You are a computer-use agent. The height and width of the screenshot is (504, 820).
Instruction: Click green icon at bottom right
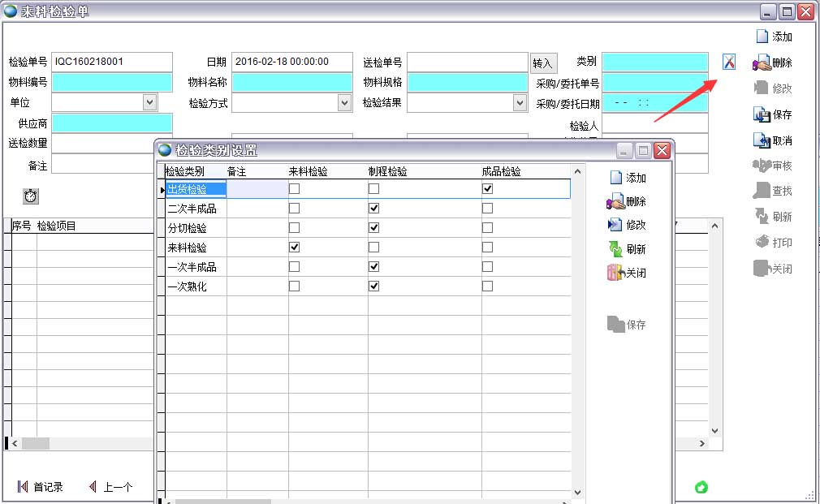[x=701, y=487]
